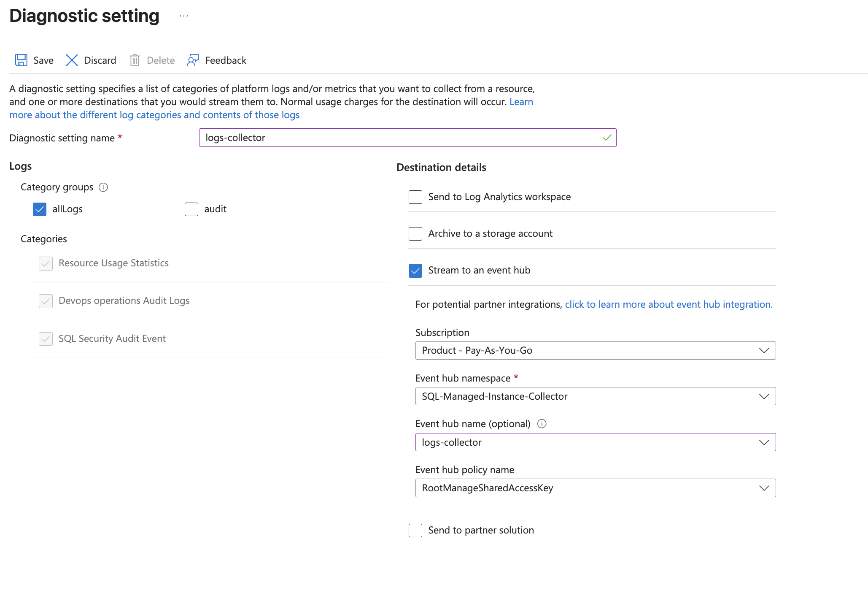Check Send to Log Analytics workspace
The width and height of the screenshot is (868, 612).
[415, 197]
